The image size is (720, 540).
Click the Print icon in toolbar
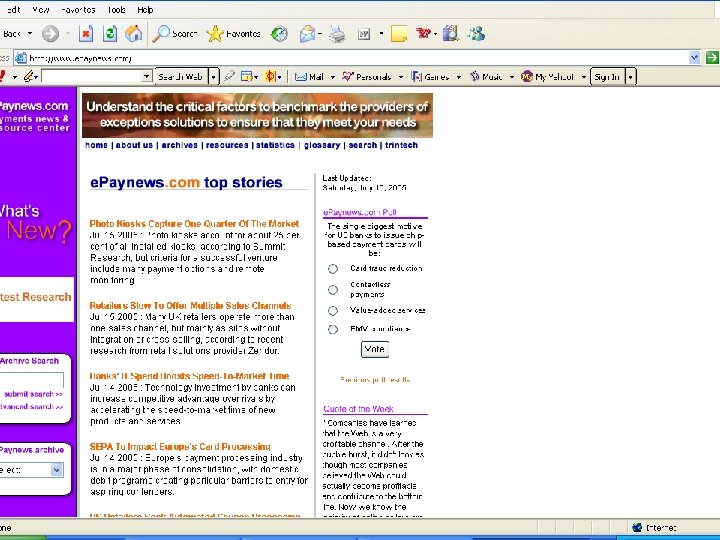tap(337, 34)
